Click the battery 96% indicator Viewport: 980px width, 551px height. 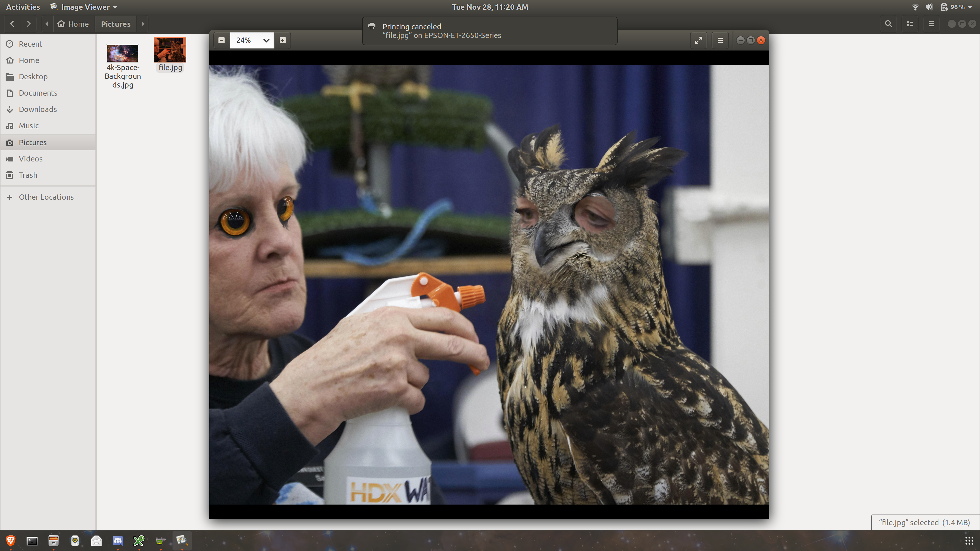[x=952, y=7]
